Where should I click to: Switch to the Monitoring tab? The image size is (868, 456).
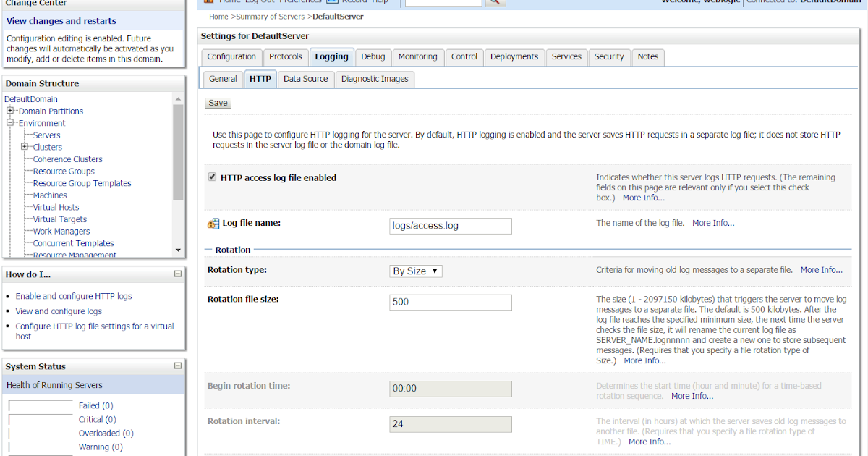pos(418,56)
